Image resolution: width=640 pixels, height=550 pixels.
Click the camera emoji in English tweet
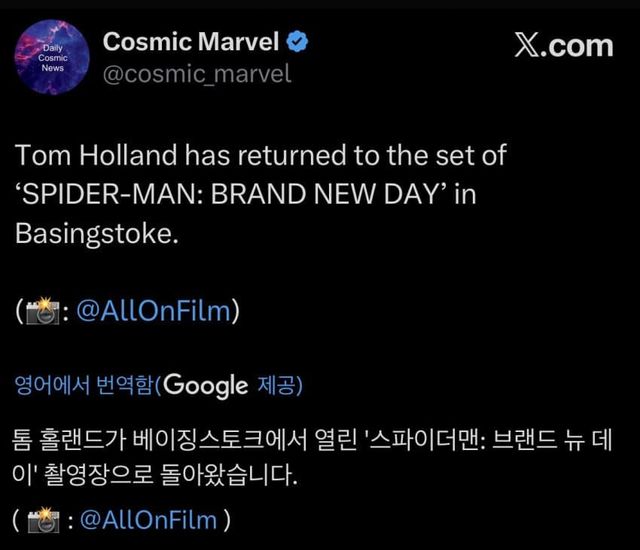click(41, 312)
